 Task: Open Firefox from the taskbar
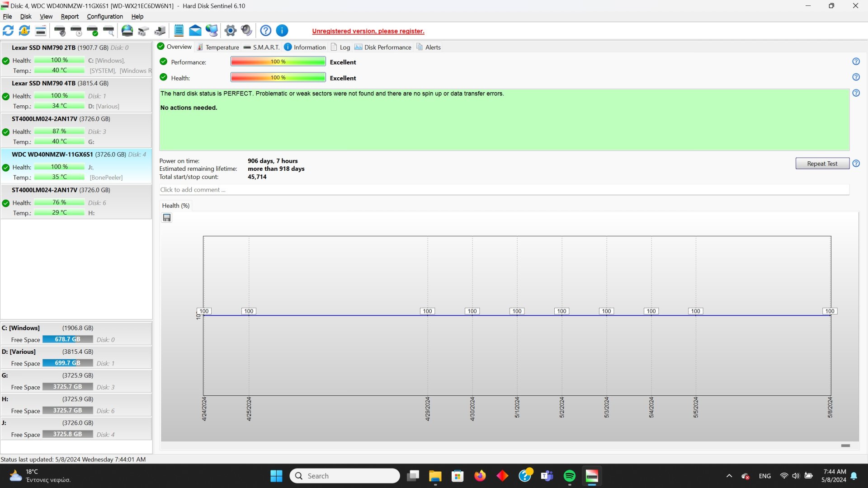coord(480,476)
